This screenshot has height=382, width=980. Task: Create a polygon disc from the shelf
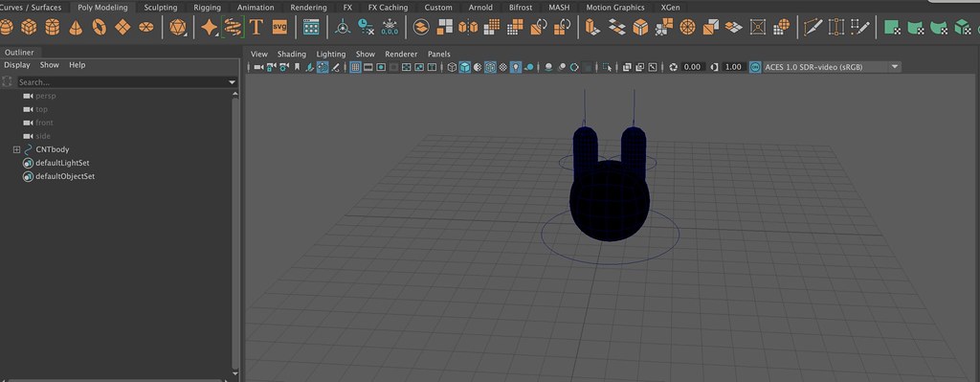146,27
